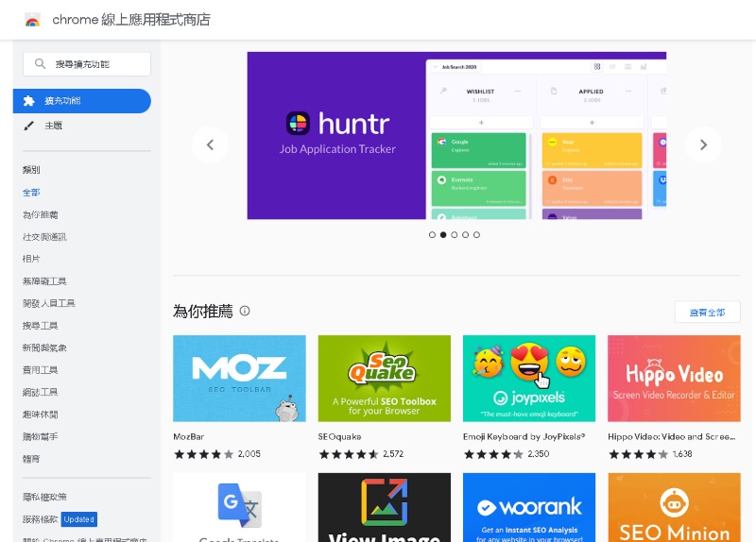Choose the 體育 category
Screen dimensions: 756x542
click(31, 459)
